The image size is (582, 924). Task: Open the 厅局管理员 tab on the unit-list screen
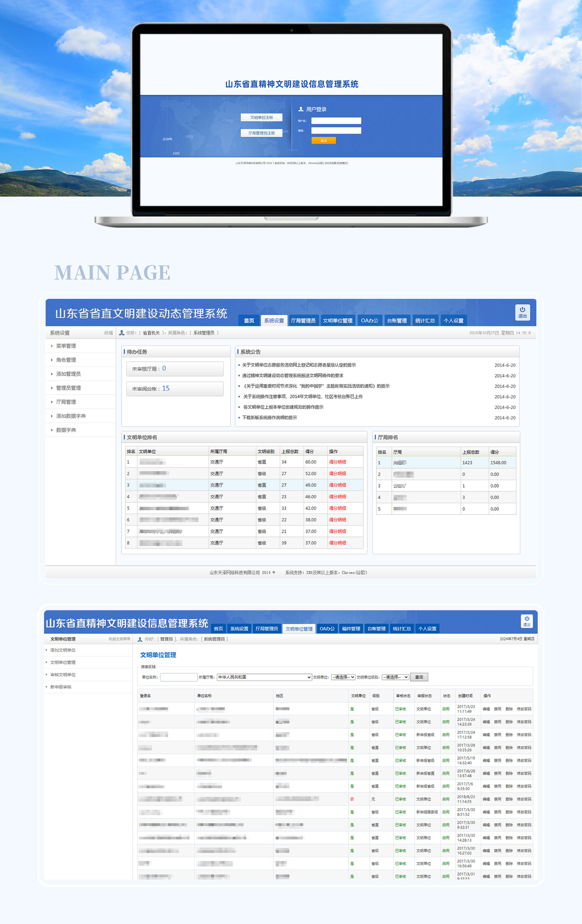(x=267, y=629)
